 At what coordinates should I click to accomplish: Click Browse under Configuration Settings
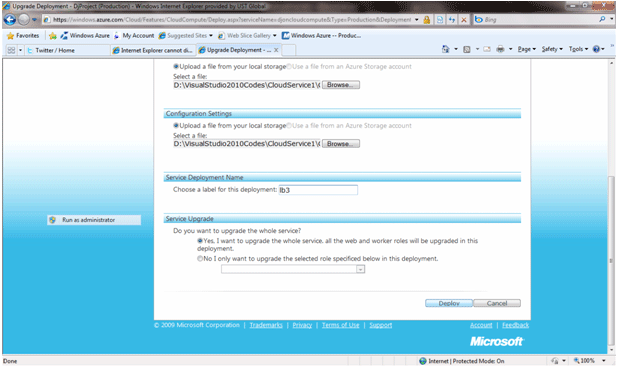(341, 144)
